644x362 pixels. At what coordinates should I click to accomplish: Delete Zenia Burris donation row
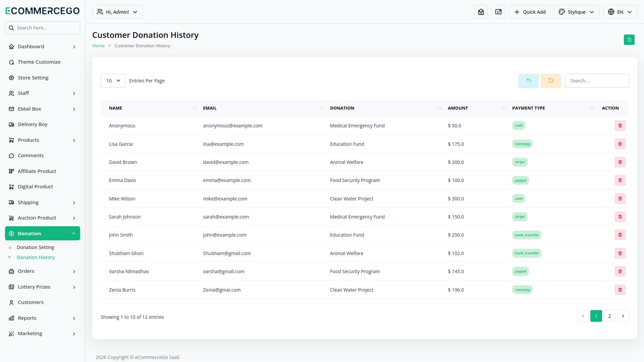tap(620, 290)
